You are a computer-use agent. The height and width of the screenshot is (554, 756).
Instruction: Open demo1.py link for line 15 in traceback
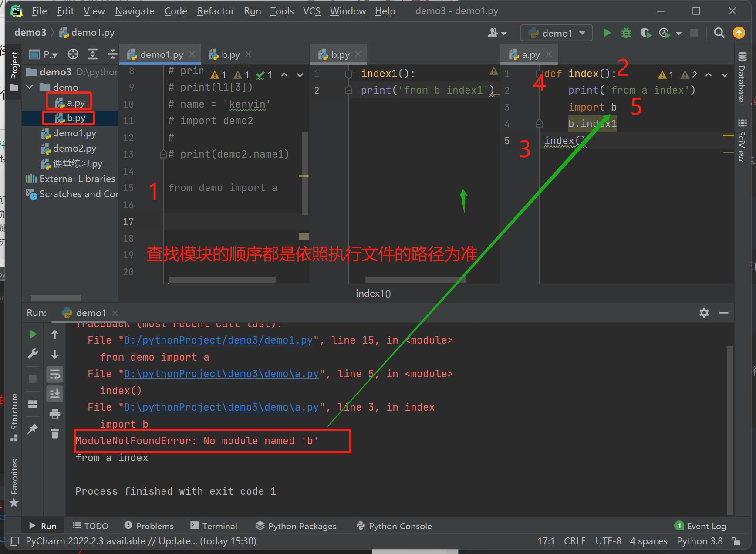(219, 341)
